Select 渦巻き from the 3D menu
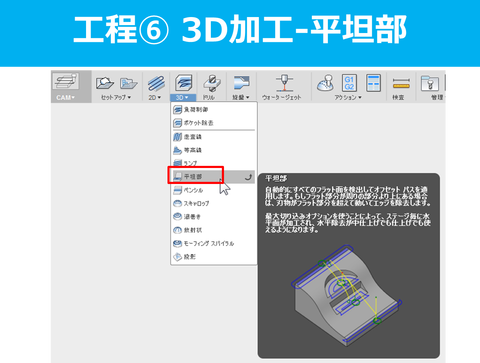 click(214, 217)
